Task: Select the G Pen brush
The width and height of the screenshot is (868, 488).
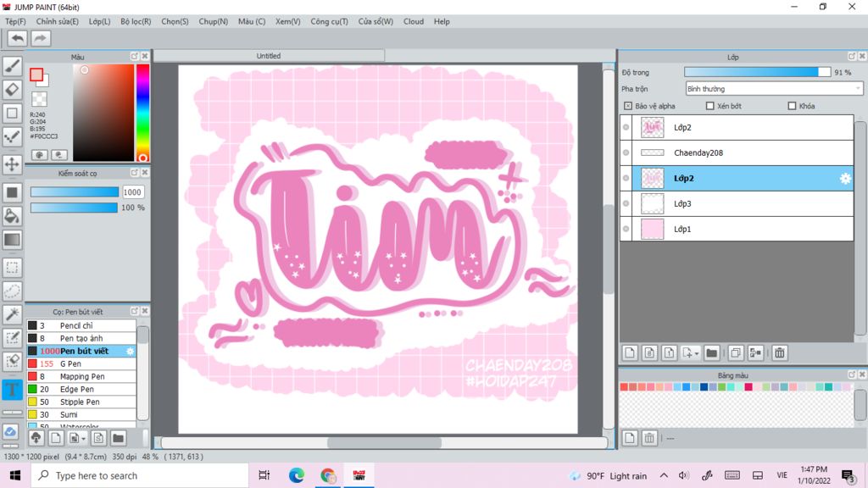Action: (81, 363)
